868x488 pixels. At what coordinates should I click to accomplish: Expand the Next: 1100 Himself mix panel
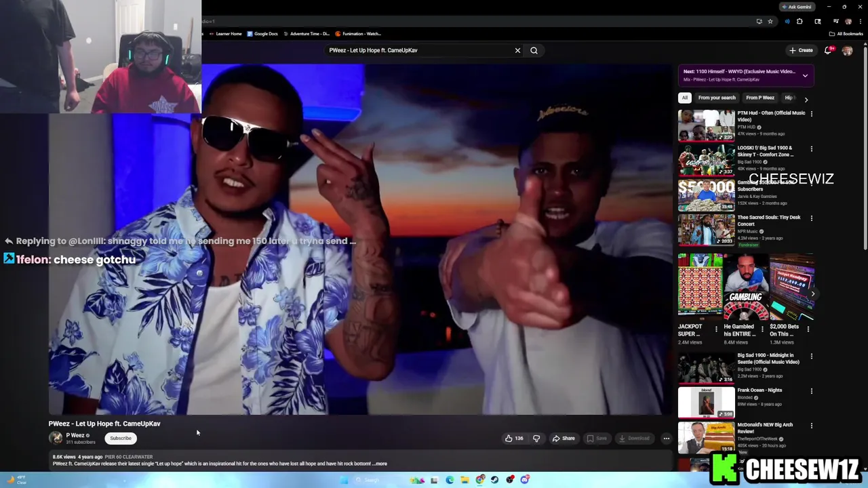[805, 75]
